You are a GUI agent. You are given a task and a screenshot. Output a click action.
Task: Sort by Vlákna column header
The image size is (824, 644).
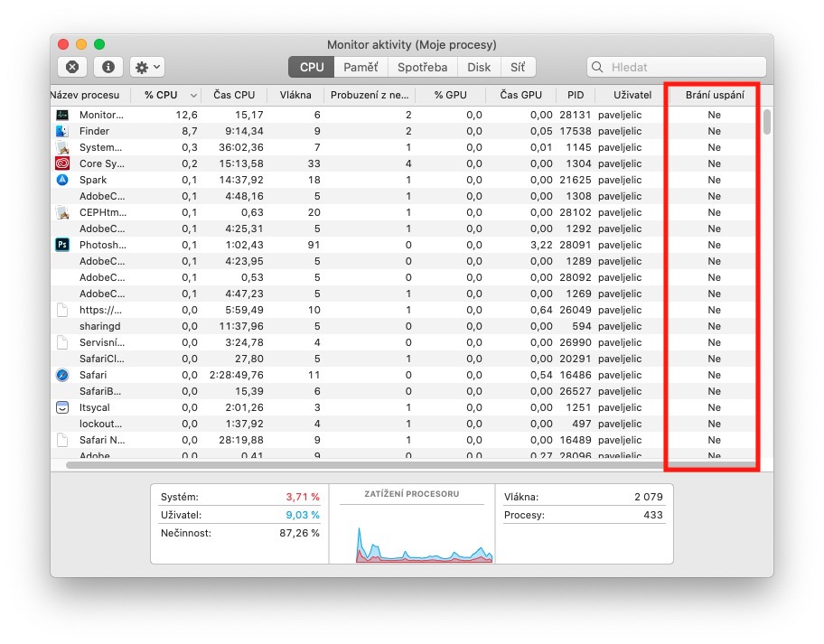tap(295, 95)
